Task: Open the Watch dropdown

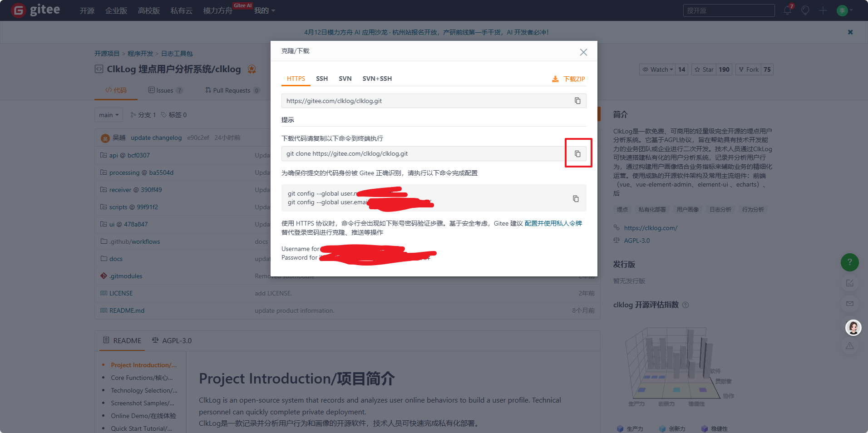Action: 657,69
